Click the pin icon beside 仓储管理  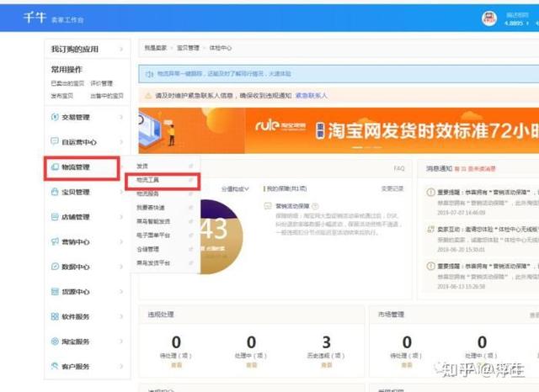pos(191,249)
